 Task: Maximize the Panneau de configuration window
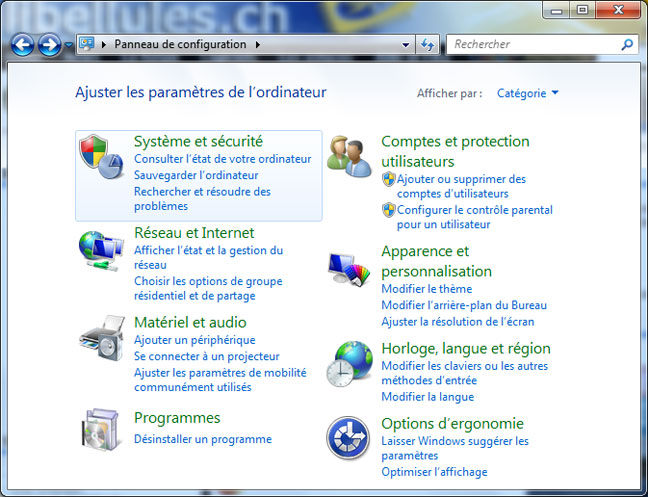coord(582,10)
